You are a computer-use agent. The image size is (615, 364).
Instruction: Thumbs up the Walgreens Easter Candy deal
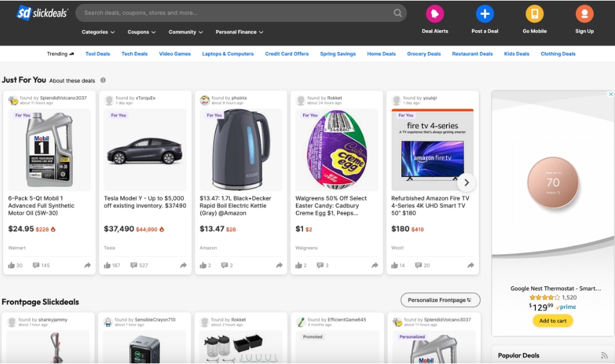(x=299, y=265)
